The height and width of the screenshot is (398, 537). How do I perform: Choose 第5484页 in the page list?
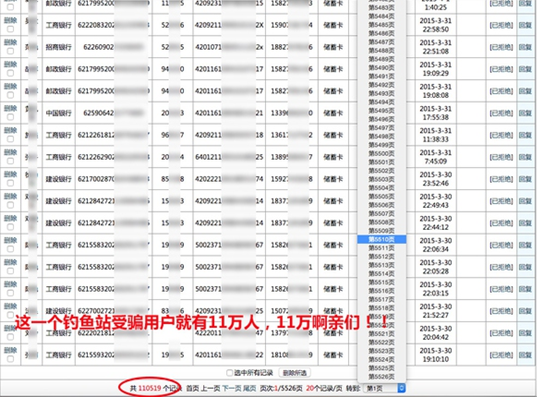coord(382,16)
